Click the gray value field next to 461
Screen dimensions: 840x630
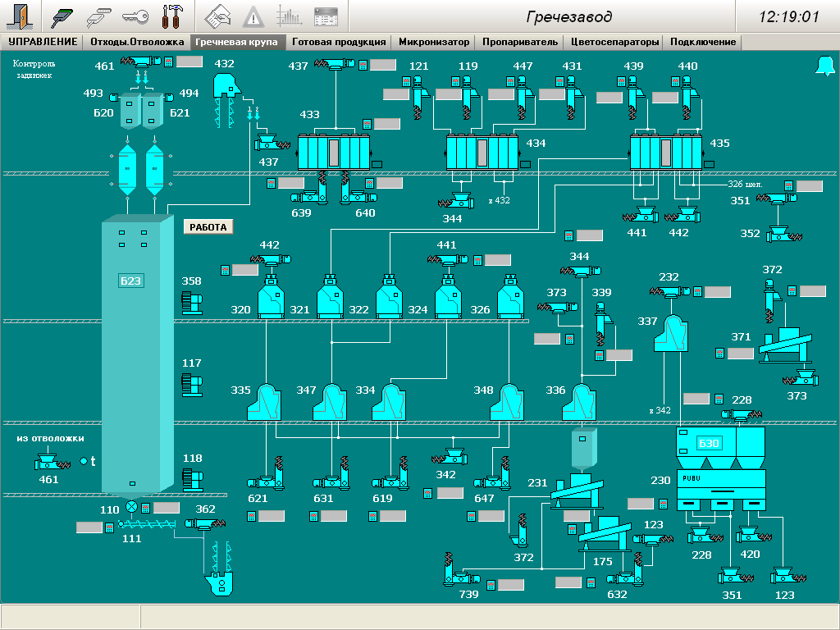coord(189,62)
